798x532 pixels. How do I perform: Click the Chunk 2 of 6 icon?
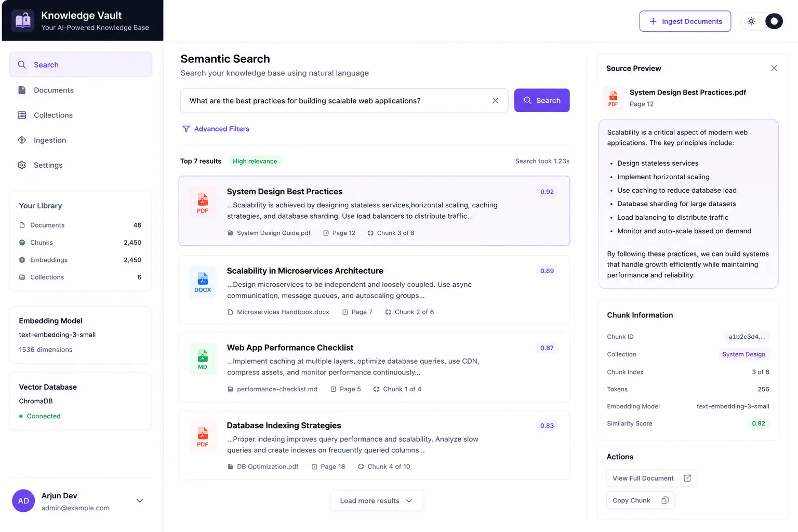(388, 312)
